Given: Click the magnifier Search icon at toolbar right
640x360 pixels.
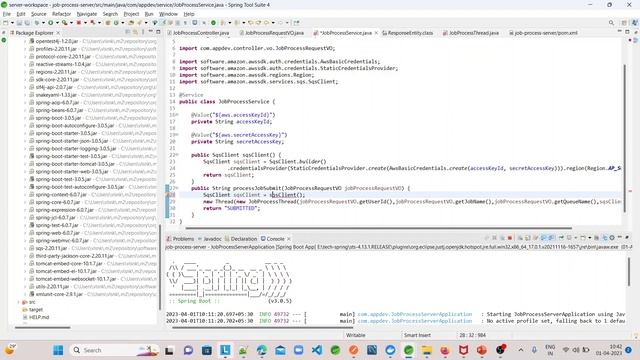Looking at the screenshot, I should pos(611,23).
